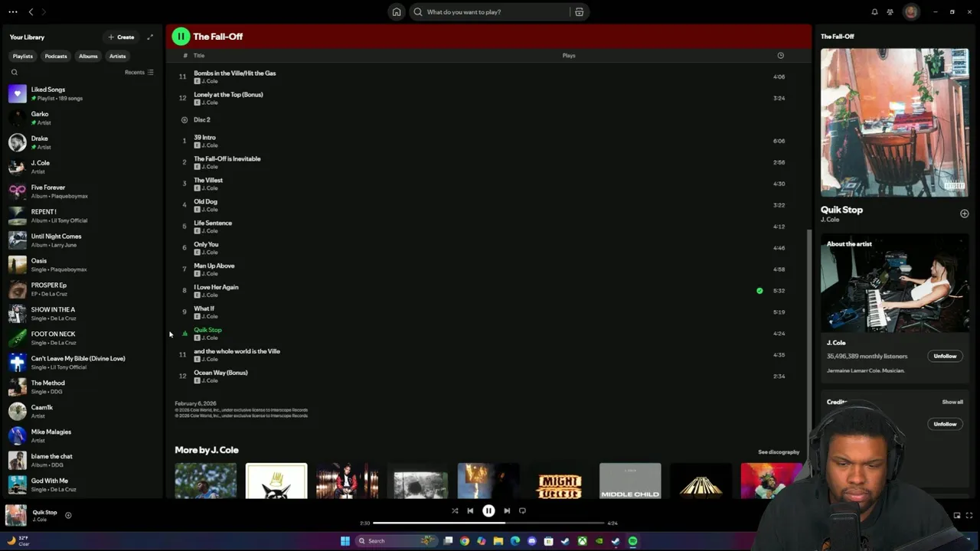Image resolution: width=980 pixels, height=551 pixels.
Task: Toggle shuffle playback
Action: (455, 510)
